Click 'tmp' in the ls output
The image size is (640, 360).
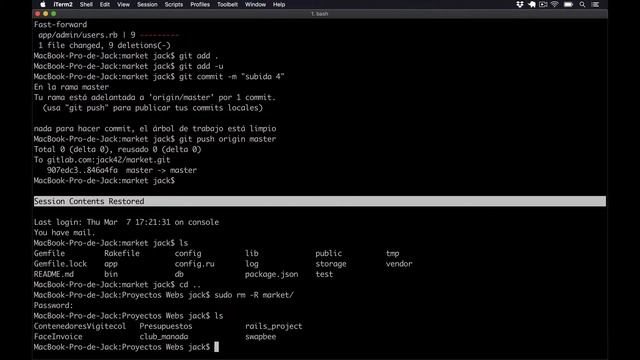[x=393, y=253]
